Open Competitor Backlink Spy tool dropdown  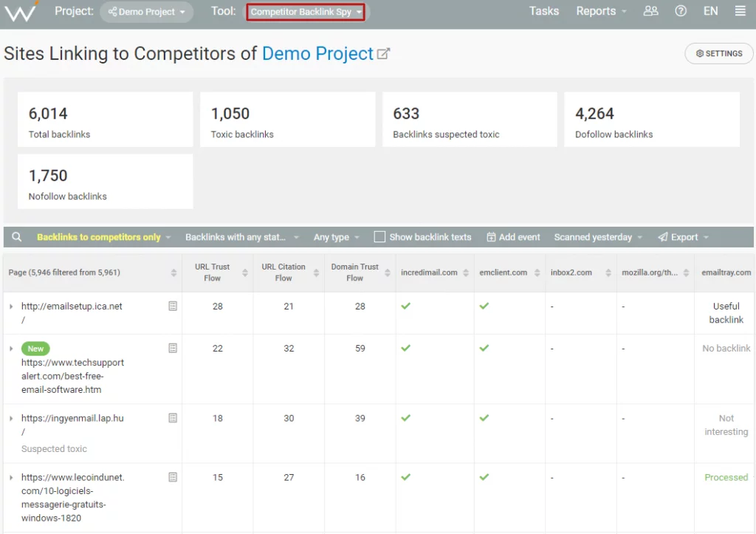(306, 12)
